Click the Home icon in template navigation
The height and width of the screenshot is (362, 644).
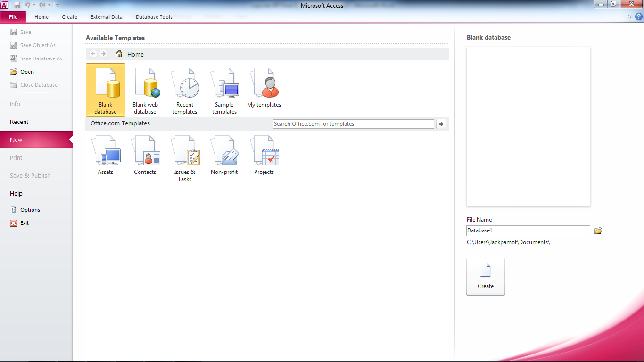coord(119,54)
